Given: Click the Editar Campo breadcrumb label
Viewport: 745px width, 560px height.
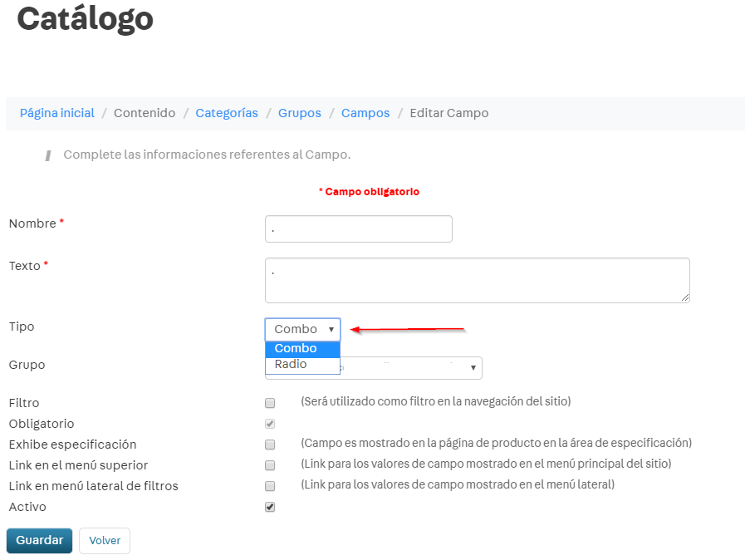Looking at the screenshot, I should coord(448,113).
